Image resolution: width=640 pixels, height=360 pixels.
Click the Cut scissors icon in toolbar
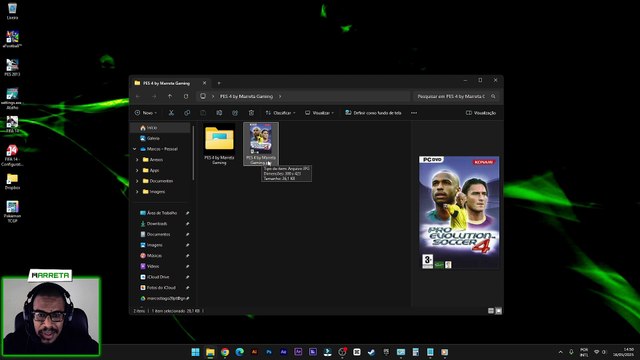pyautogui.click(x=171, y=113)
